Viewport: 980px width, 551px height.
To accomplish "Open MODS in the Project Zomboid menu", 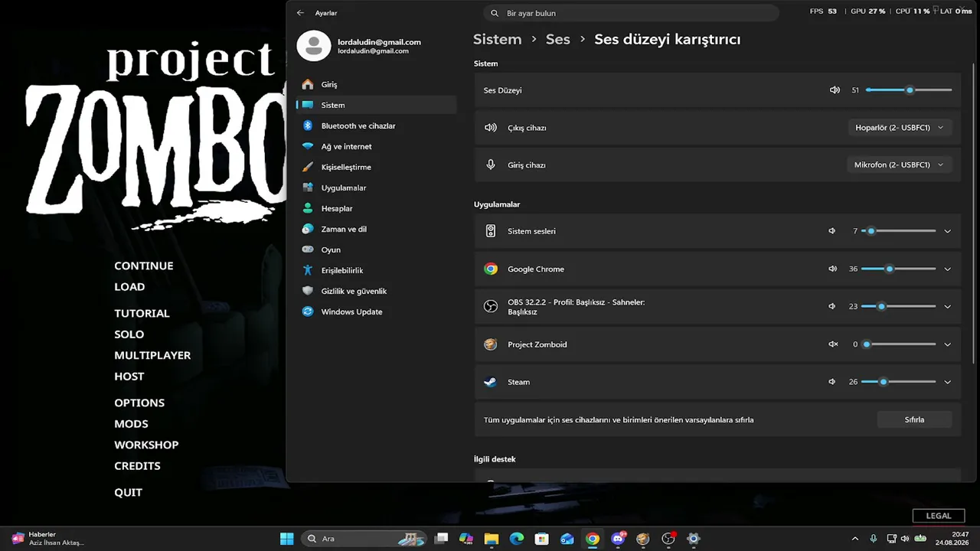I will tap(131, 424).
